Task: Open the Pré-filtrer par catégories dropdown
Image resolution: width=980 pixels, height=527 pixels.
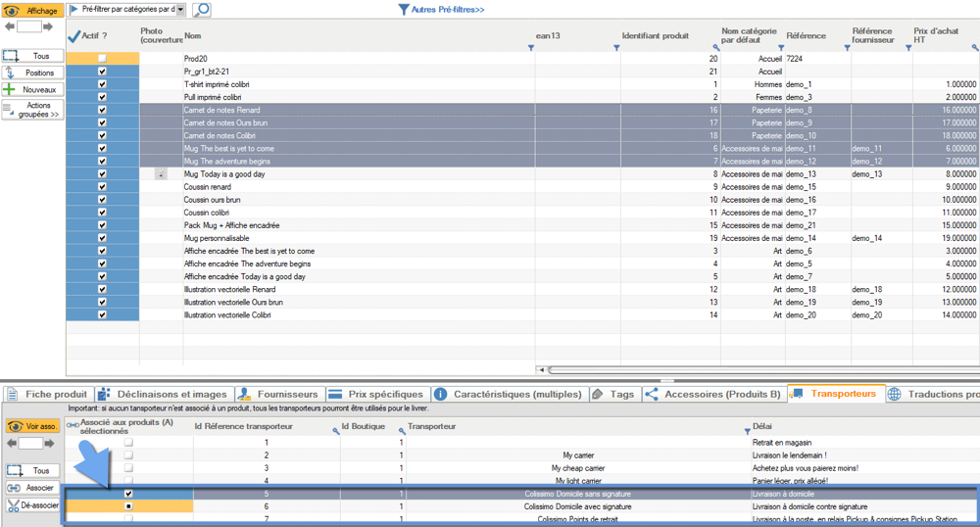Action: click(x=180, y=10)
